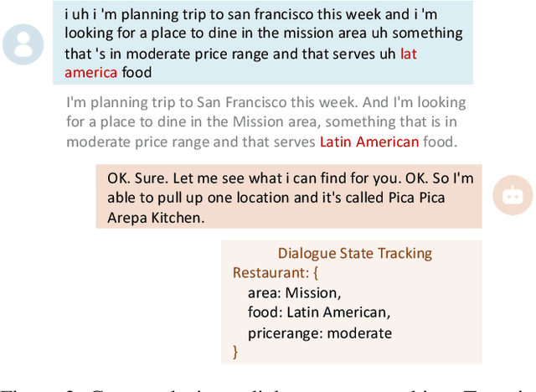Select the "pricerange: moderate" slot line

click(x=319, y=333)
